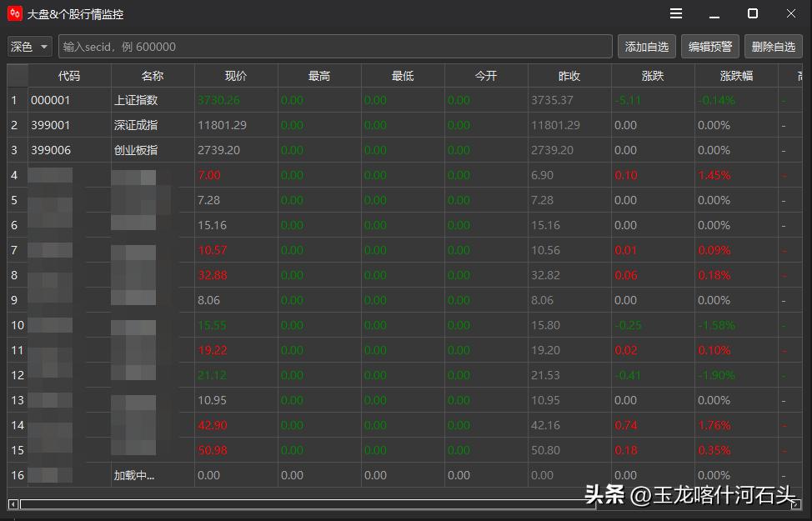Select current price 11801.29
The image size is (812, 521).
(236, 125)
